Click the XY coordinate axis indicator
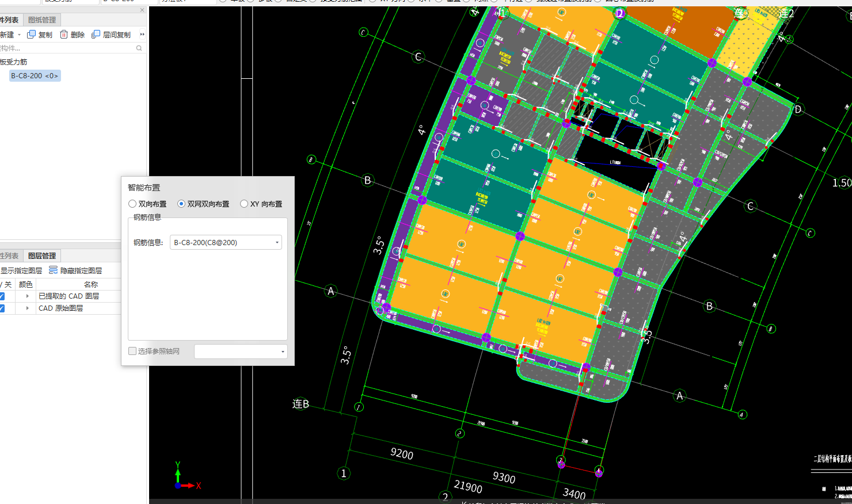The image size is (852, 504). pos(188,476)
